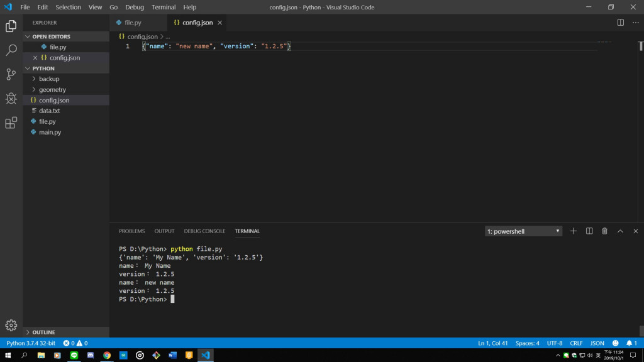This screenshot has width=644, height=362.
Task: Click breadcrumb ellipsis after config.json
Action: point(167,36)
